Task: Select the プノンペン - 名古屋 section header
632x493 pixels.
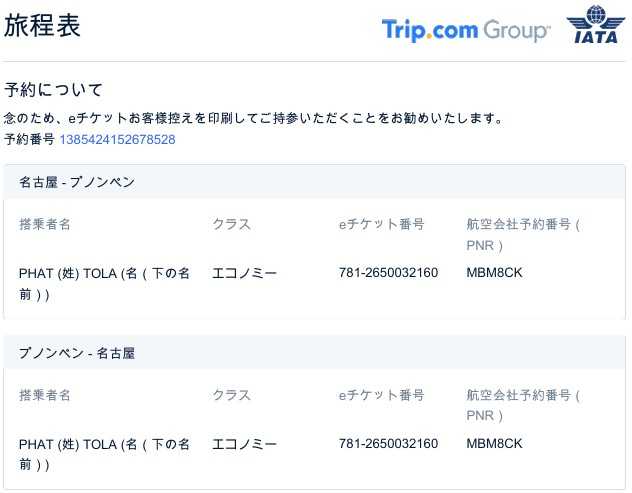Action: pyautogui.click(x=77, y=353)
